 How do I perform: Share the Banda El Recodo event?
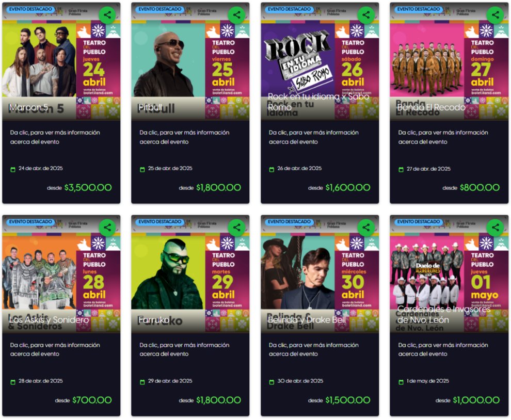(495, 14)
